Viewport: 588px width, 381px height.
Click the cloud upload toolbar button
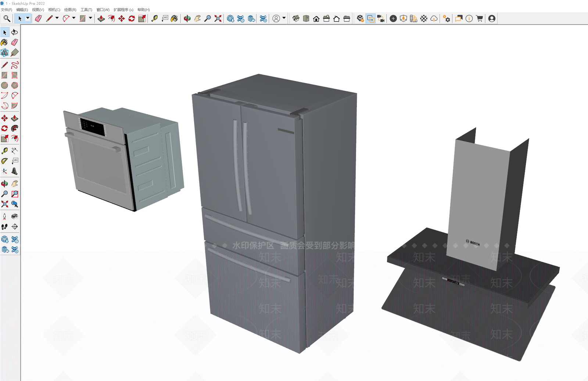434,18
